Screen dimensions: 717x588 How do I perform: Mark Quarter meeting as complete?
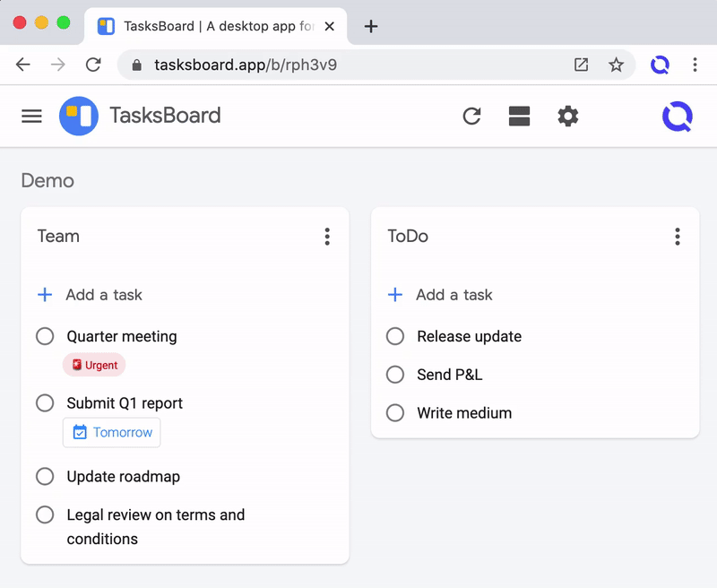point(45,336)
